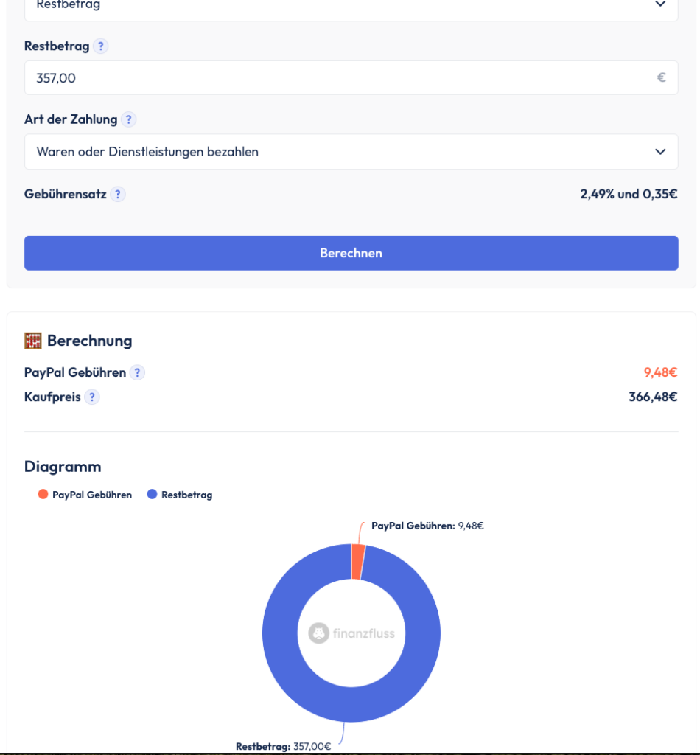The height and width of the screenshot is (755, 700).
Task: Click the Kaufpreis result value 366,48€
Action: click(x=652, y=397)
